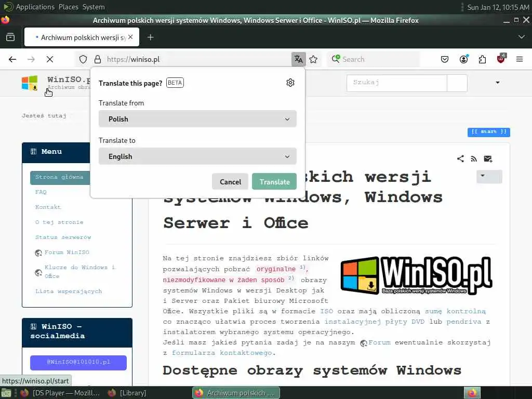Open a new tab with plus button
The width and height of the screenshot is (532, 399).
tap(151, 37)
